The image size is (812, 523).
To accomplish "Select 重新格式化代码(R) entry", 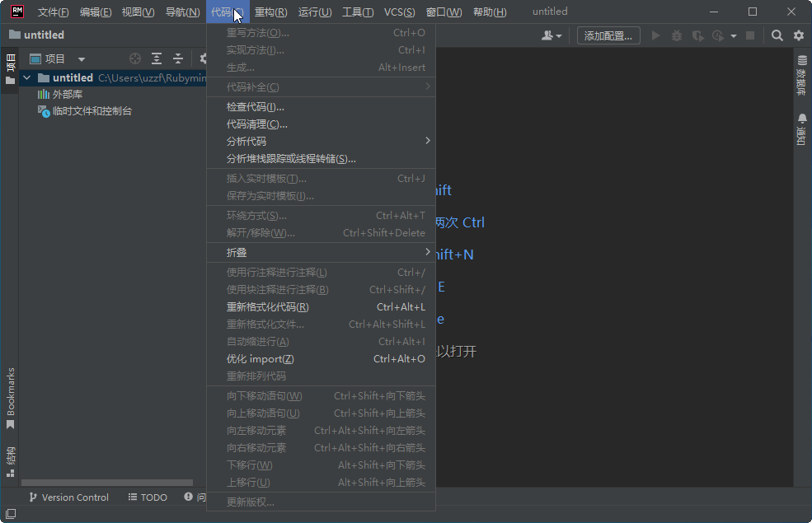I will (321, 306).
